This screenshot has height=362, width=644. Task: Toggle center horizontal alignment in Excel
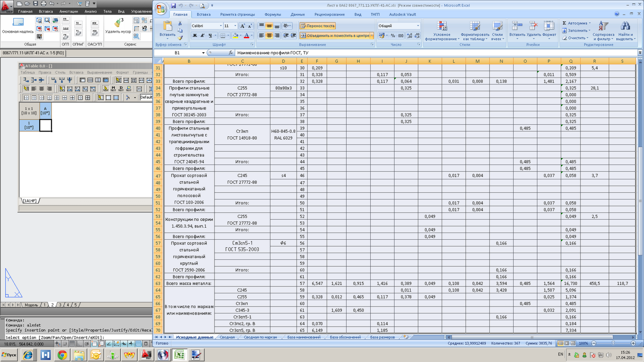[269, 35]
